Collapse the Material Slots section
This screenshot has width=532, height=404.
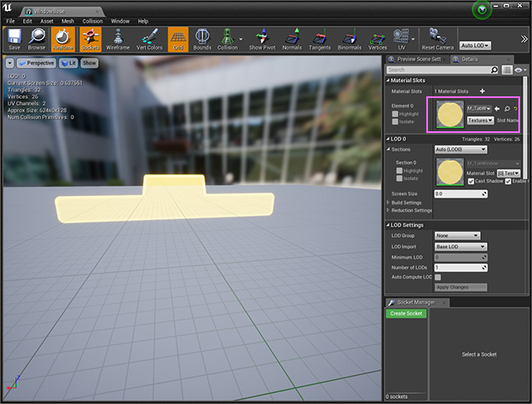click(x=388, y=80)
